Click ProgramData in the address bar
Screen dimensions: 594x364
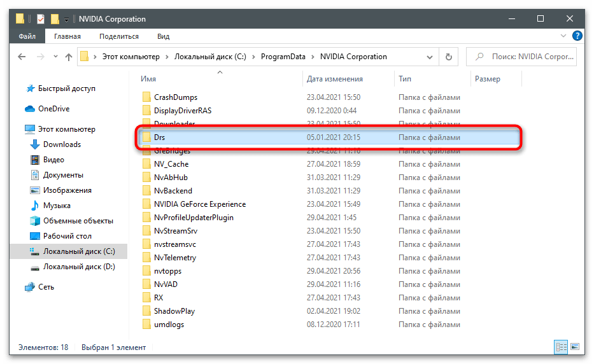[283, 57]
